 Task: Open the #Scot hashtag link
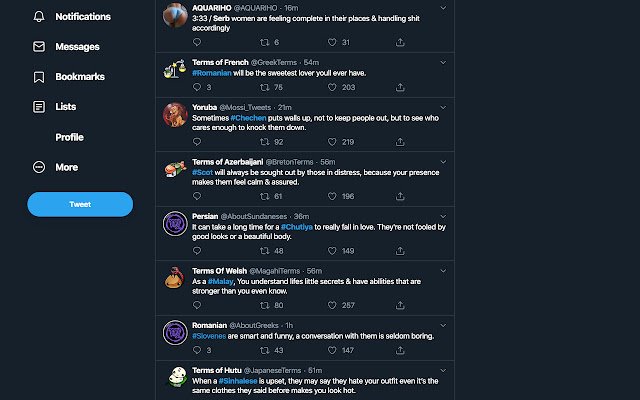tap(202, 172)
